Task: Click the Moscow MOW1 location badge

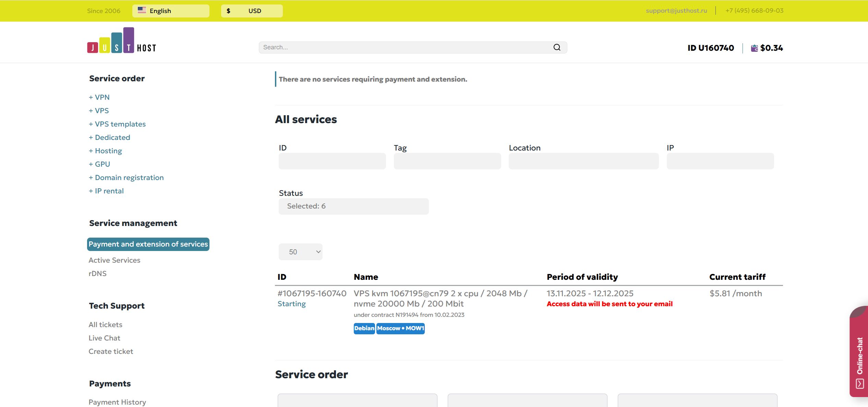Action: click(x=400, y=328)
